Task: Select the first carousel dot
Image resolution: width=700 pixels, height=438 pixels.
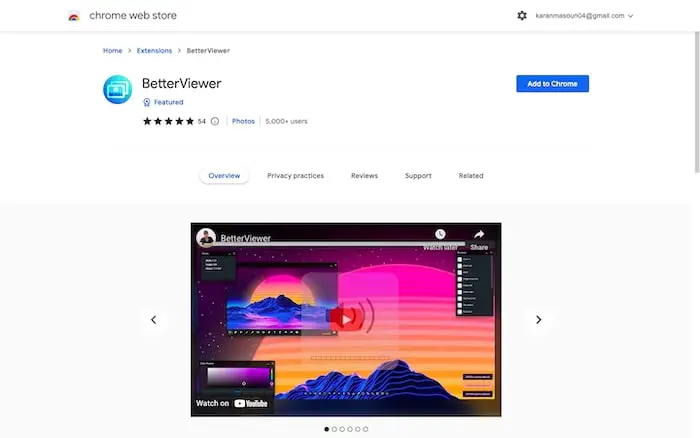Action: tap(326, 429)
